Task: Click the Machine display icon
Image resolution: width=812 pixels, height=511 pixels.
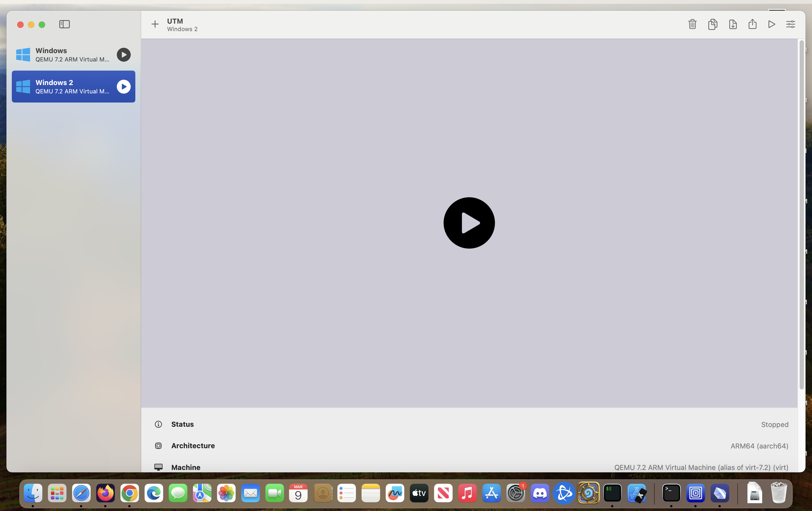Action: pyautogui.click(x=158, y=467)
